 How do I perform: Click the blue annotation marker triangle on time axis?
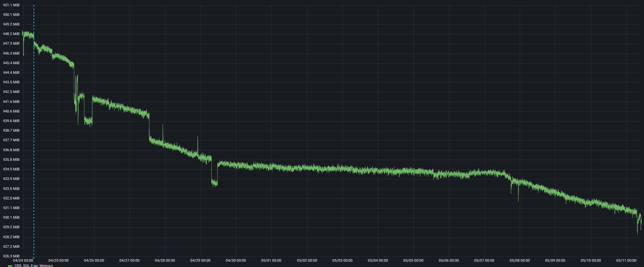(x=33, y=257)
